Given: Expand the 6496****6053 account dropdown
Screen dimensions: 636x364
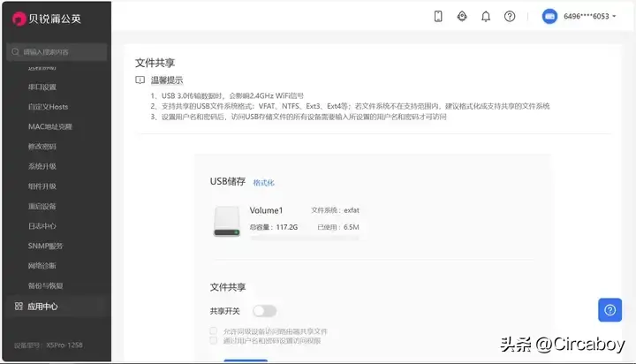Looking at the screenshot, I should [x=590, y=16].
